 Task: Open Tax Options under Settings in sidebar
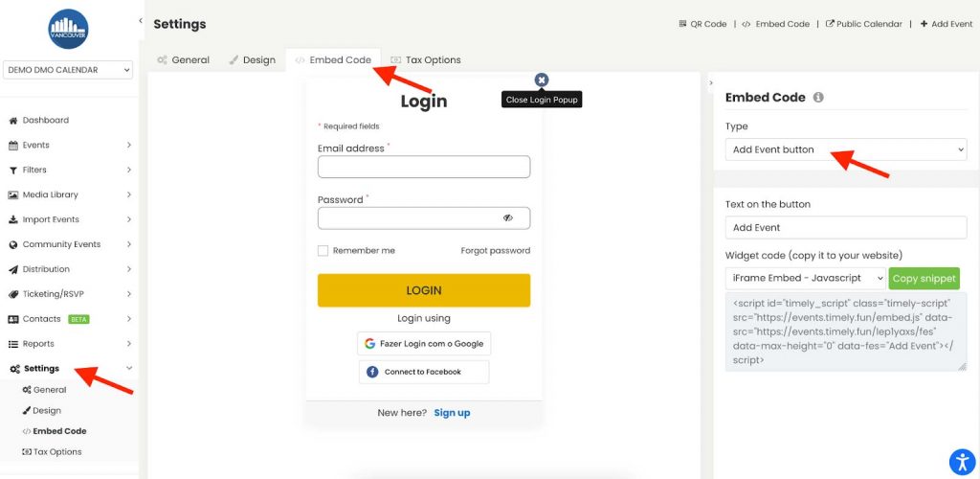[52, 452]
